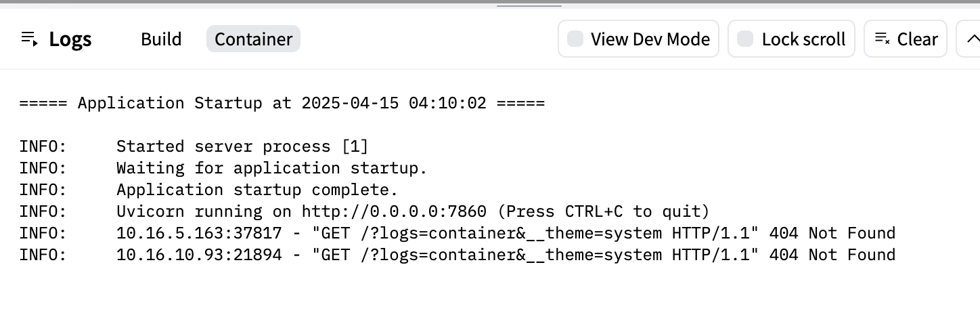The height and width of the screenshot is (332, 980).
Task: Switch to the Build logs tab
Action: point(161,39)
